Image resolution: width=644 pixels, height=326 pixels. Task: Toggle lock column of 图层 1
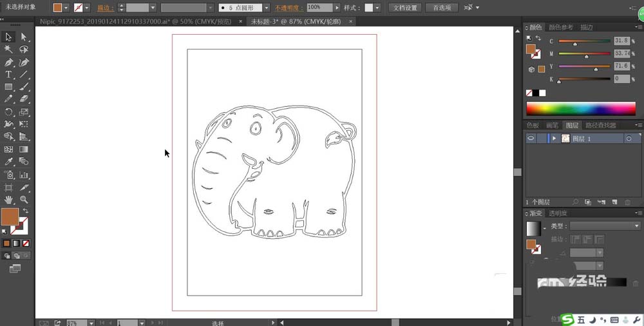(x=542, y=139)
